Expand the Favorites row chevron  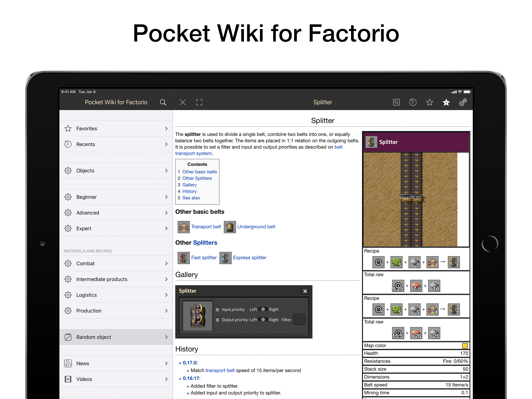tap(166, 129)
